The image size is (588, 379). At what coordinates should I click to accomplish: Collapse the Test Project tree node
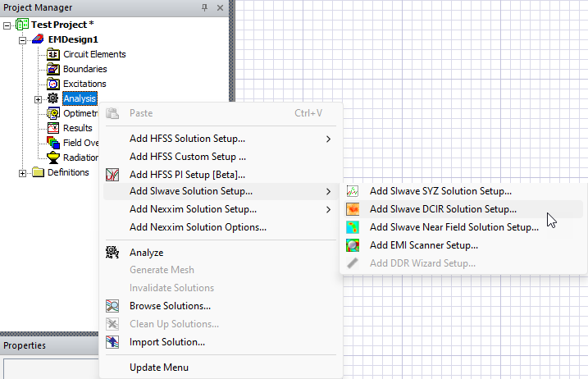pyautogui.click(x=7, y=25)
